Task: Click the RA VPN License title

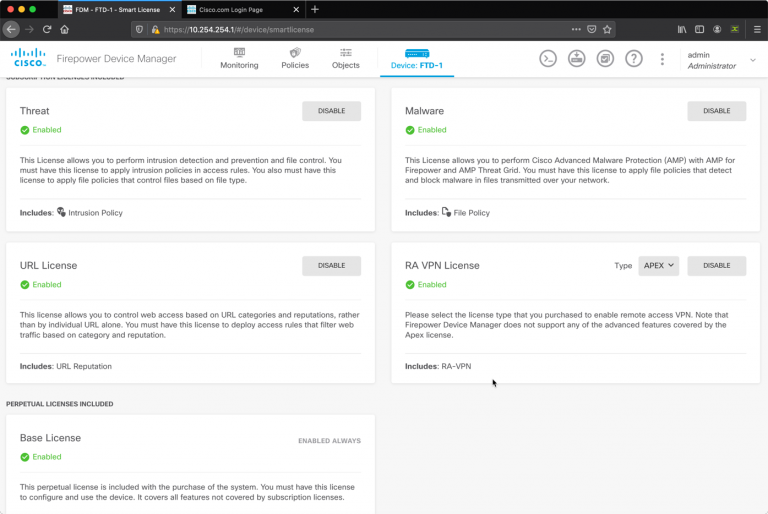Action: click(x=442, y=266)
